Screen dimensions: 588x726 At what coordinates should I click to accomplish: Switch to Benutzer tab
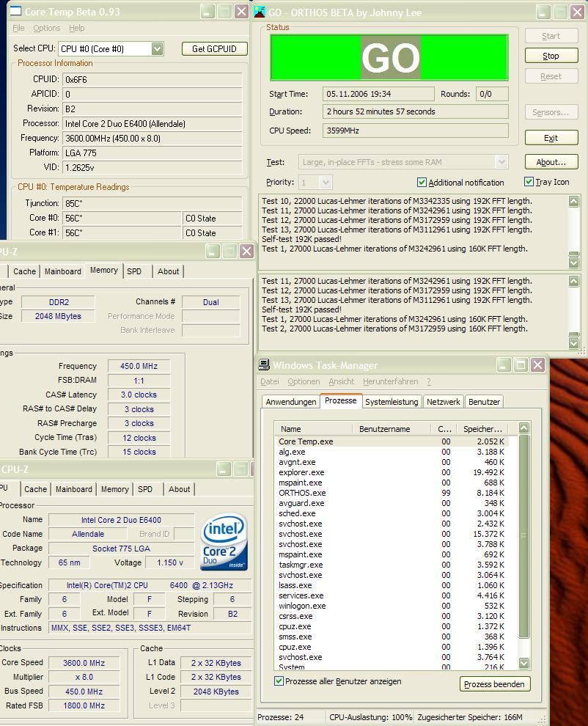point(484,401)
